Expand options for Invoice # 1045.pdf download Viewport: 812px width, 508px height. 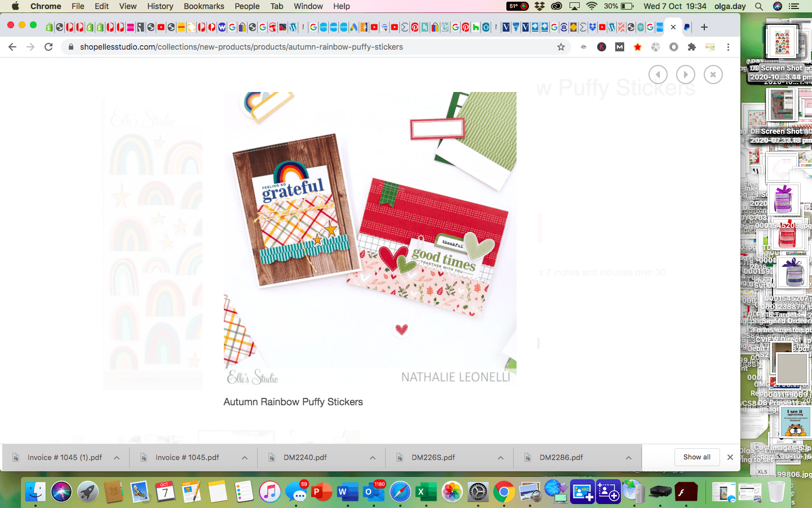[x=245, y=458]
